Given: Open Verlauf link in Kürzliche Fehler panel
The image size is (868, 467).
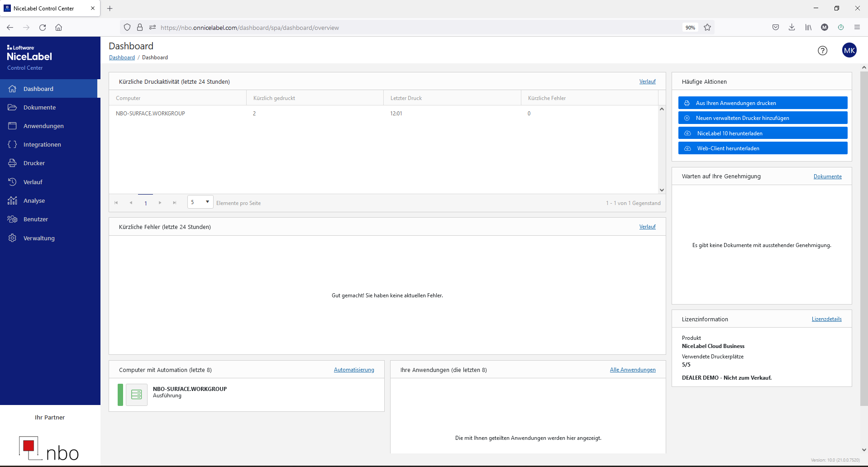Looking at the screenshot, I should point(647,227).
